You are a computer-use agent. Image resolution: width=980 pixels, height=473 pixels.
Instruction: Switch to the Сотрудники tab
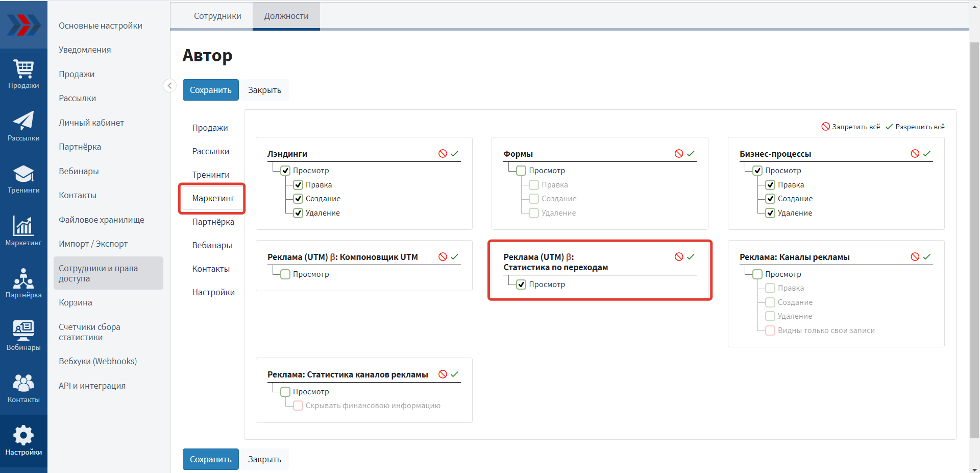tap(217, 16)
